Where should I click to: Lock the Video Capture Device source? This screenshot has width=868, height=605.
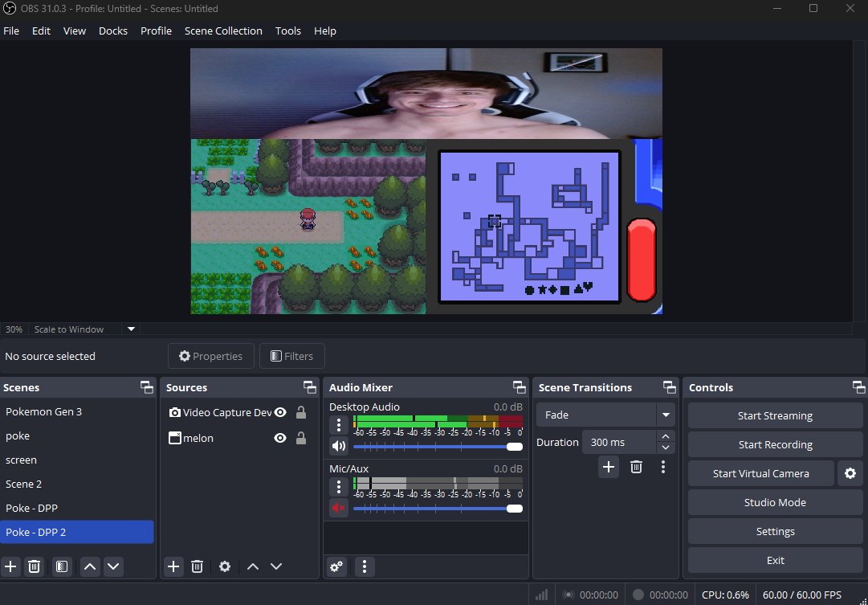[300, 412]
